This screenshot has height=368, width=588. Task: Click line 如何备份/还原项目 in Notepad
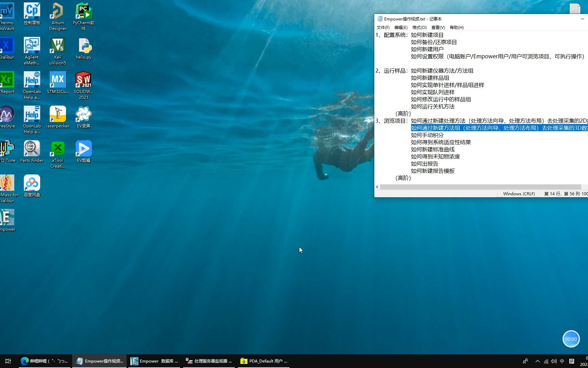click(x=434, y=42)
